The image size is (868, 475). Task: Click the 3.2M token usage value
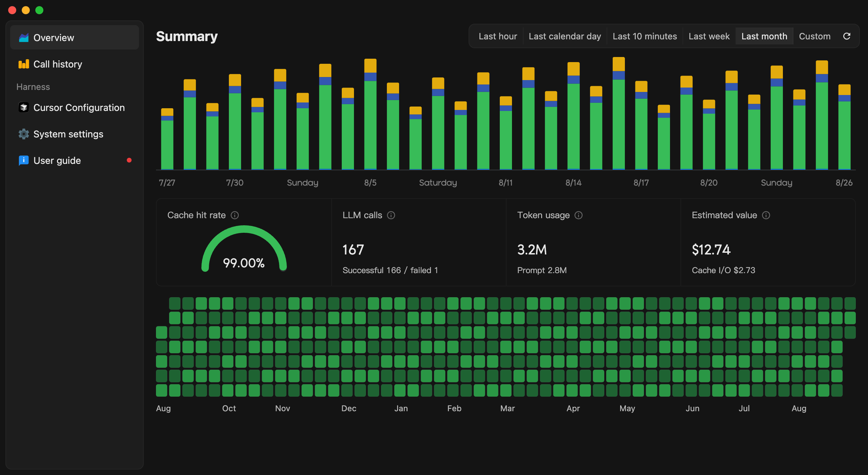click(x=532, y=250)
